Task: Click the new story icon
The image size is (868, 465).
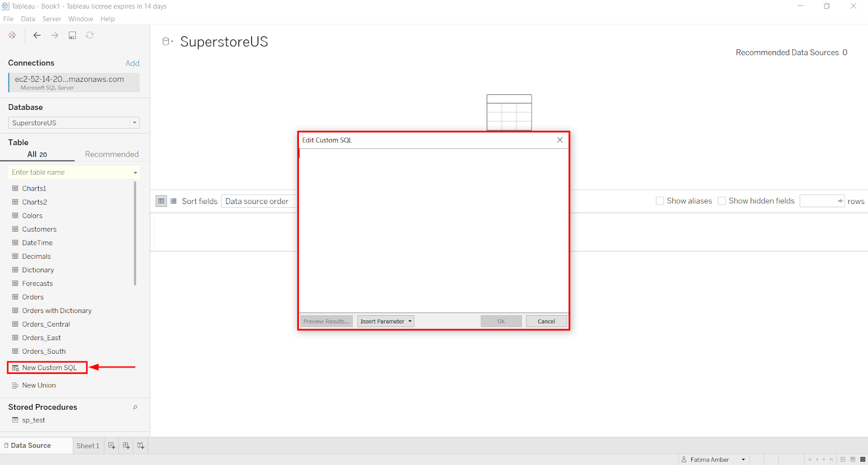Action: [x=141, y=445]
